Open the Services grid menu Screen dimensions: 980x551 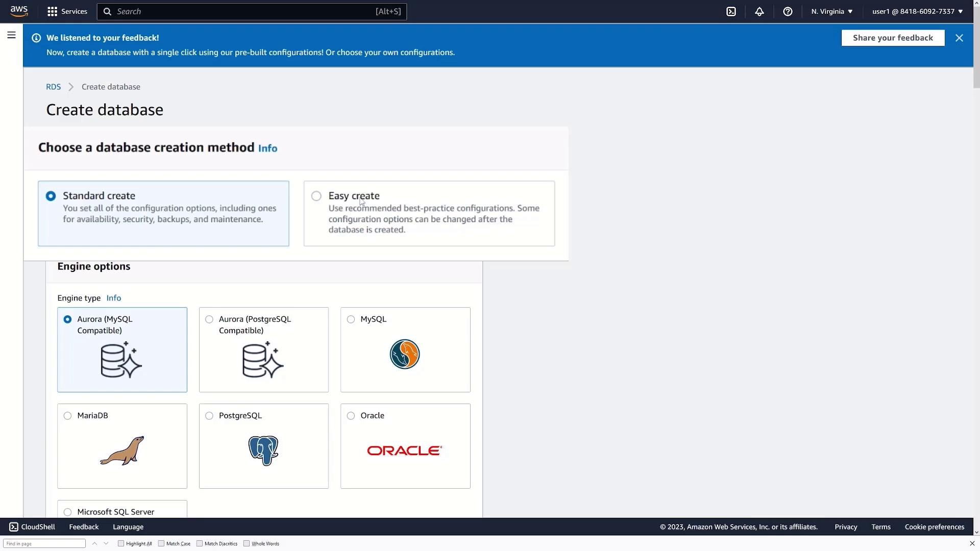click(67, 11)
